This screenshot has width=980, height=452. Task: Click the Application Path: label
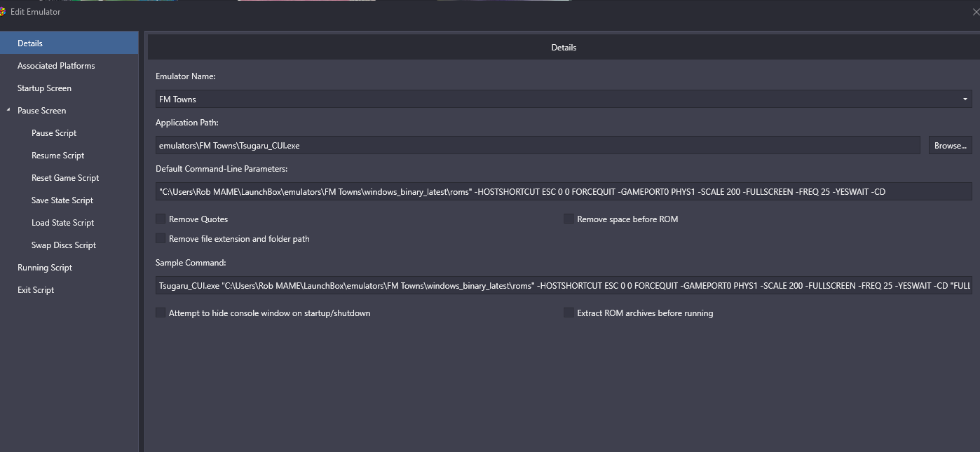[187, 122]
